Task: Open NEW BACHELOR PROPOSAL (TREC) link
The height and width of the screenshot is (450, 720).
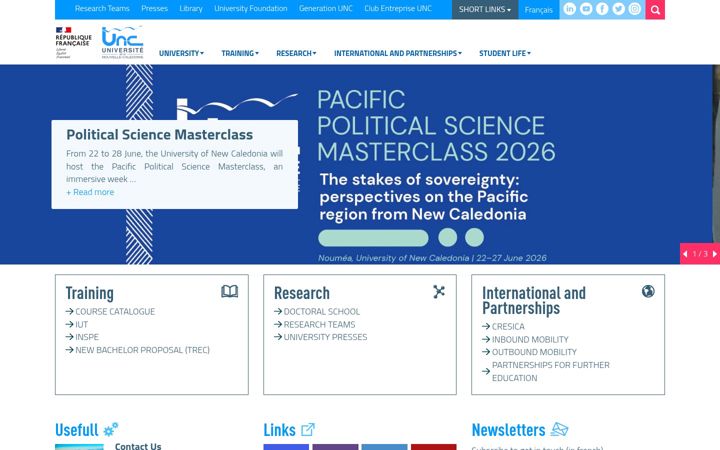Action: (142, 350)
